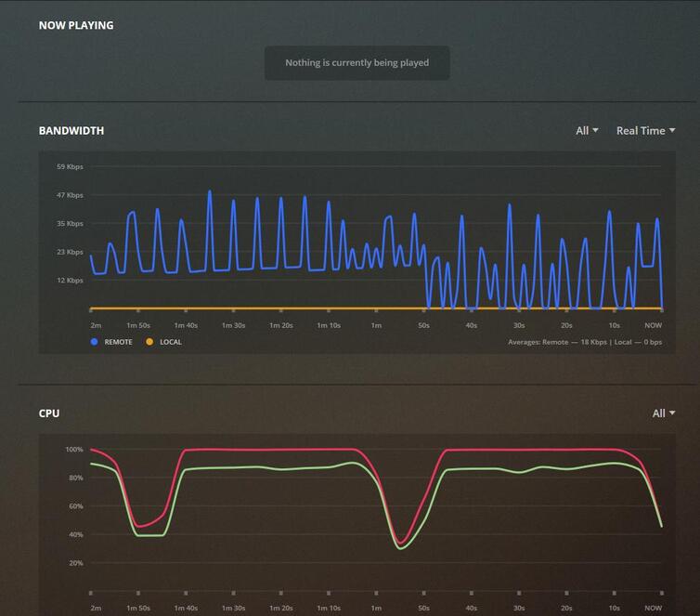This screenshot has width=700, height=616.
Task: Open the Real Time range dropdown
Action: [645, 131]
